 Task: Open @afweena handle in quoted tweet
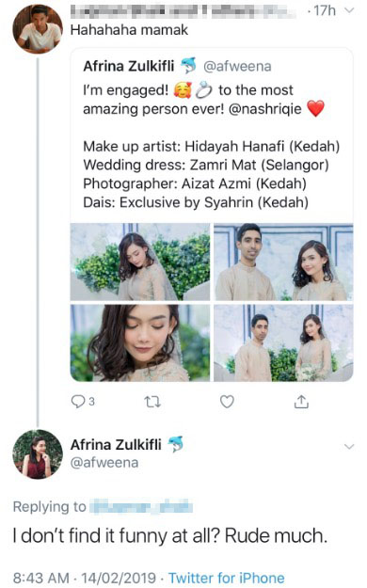click(237, 67)
